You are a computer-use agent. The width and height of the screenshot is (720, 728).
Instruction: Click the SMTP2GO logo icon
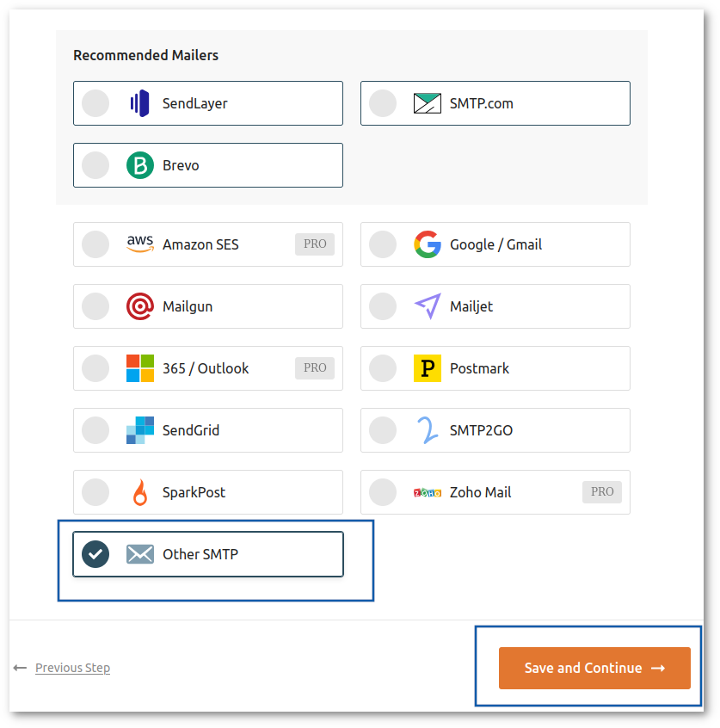tap(427, 430)
